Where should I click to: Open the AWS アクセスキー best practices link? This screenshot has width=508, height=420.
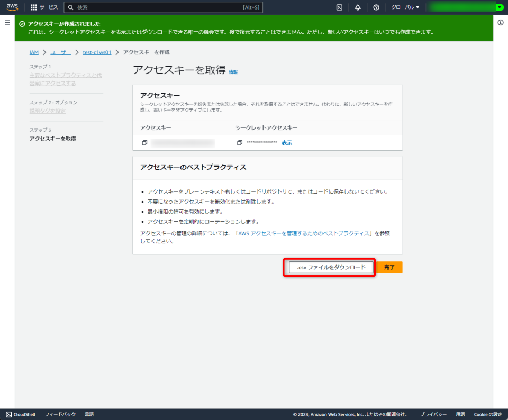tap(305, 233)
